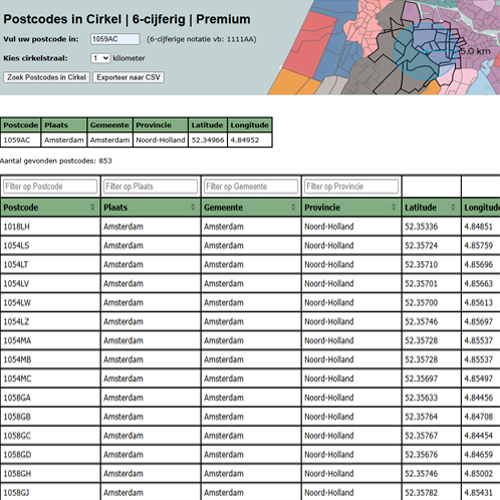Click longitude value 4.85497
This screenshot has height=500, width=500.
tap(479, 379)
